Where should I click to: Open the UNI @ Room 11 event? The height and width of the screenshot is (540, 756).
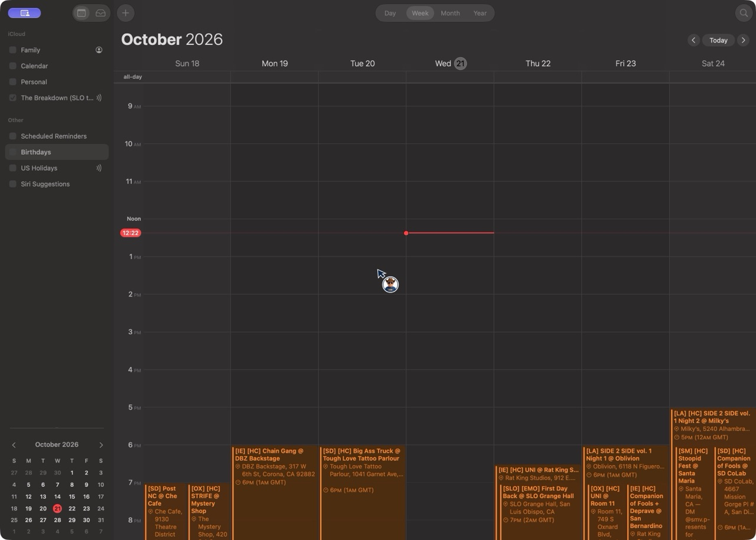click(607, 512)
